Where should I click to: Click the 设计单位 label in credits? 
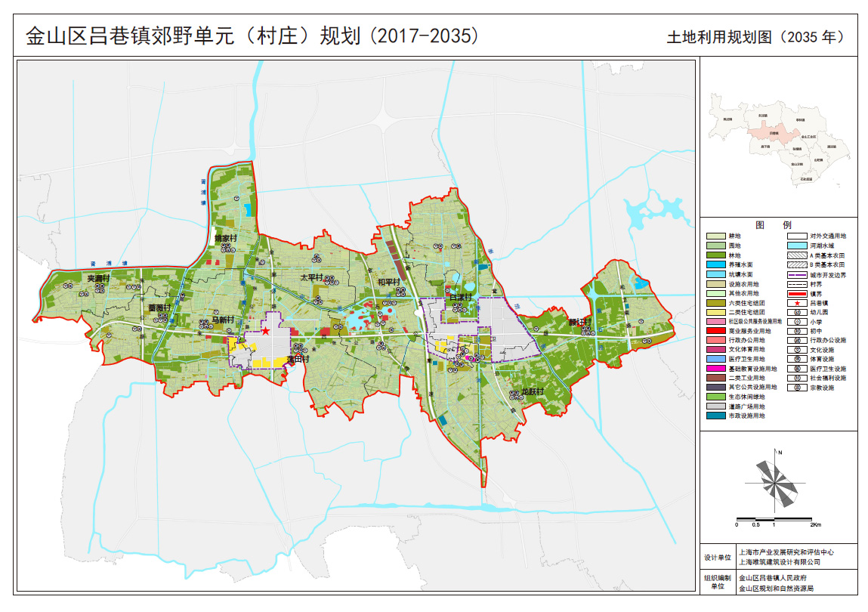click(x=718, y=557)
